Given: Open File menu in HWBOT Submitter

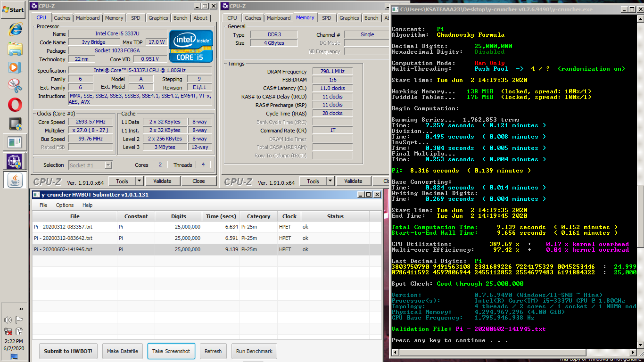Looking at the screenshot, I should click(x=43, y=205).
